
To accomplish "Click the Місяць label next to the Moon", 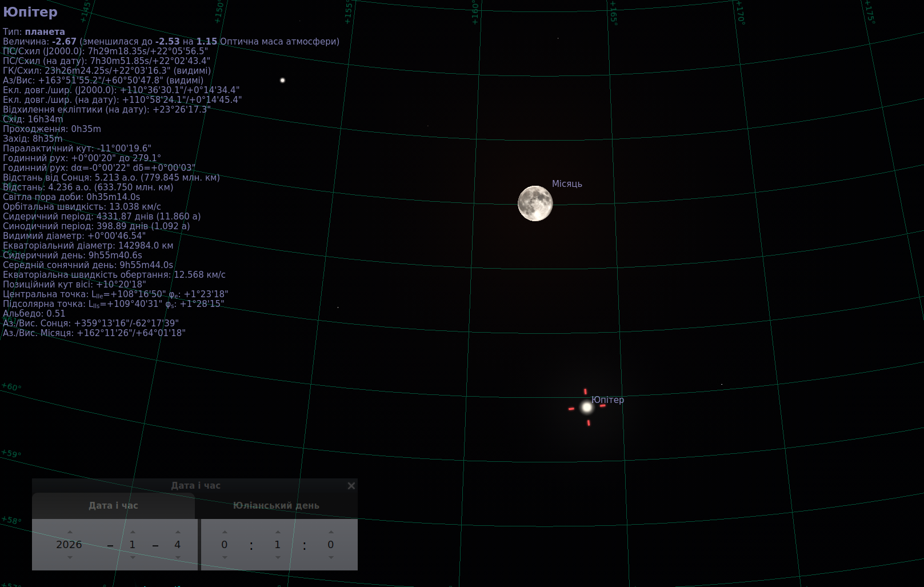I will click(567, 184).
